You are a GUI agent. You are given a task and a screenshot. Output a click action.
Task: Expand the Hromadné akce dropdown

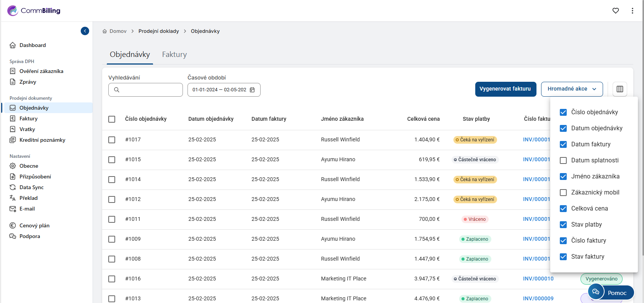coord(572,89)
